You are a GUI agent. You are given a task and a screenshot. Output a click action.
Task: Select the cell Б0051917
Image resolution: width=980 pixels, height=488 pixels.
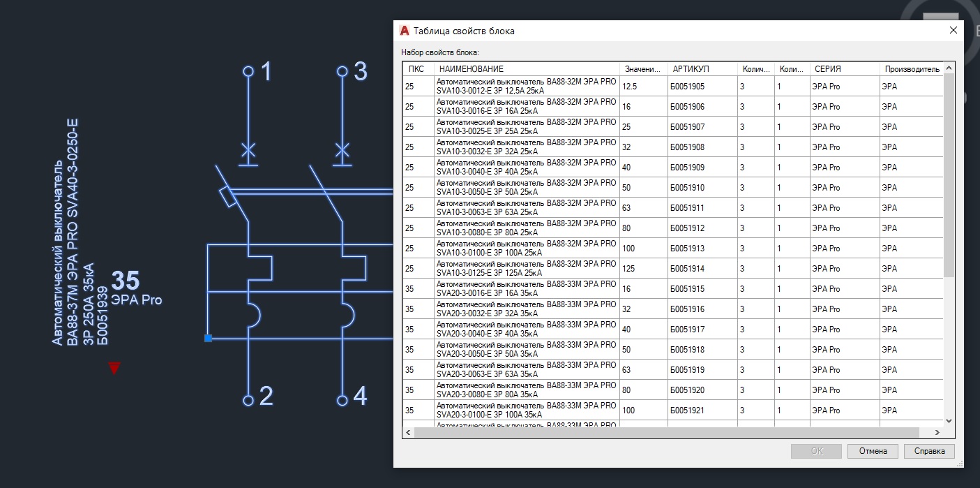702,330
